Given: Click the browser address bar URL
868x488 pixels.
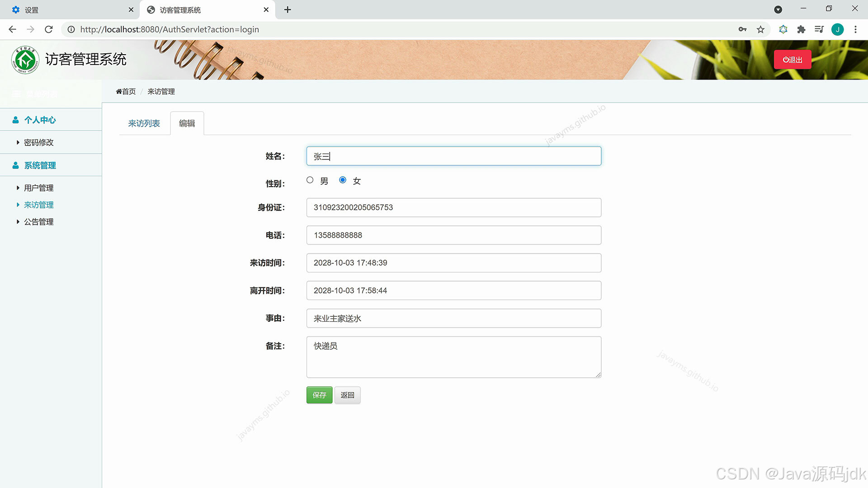Looking at the screenshot, I should coord(170,29).
